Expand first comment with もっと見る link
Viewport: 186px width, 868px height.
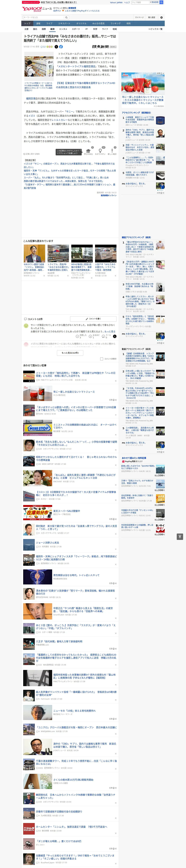click(x=110, y=332)
